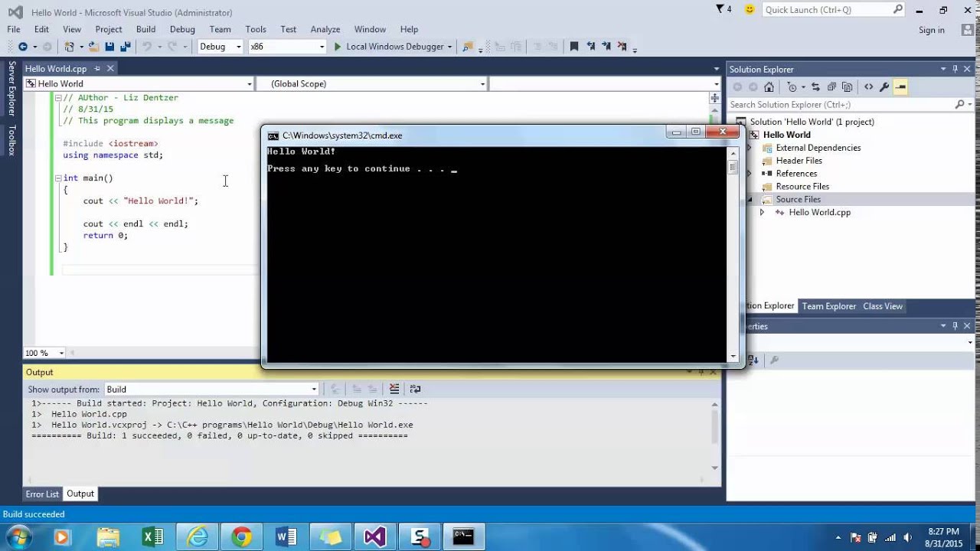Switch to the Error List tab
This screenshot has width=980, height=551.
tap(42, 494)
